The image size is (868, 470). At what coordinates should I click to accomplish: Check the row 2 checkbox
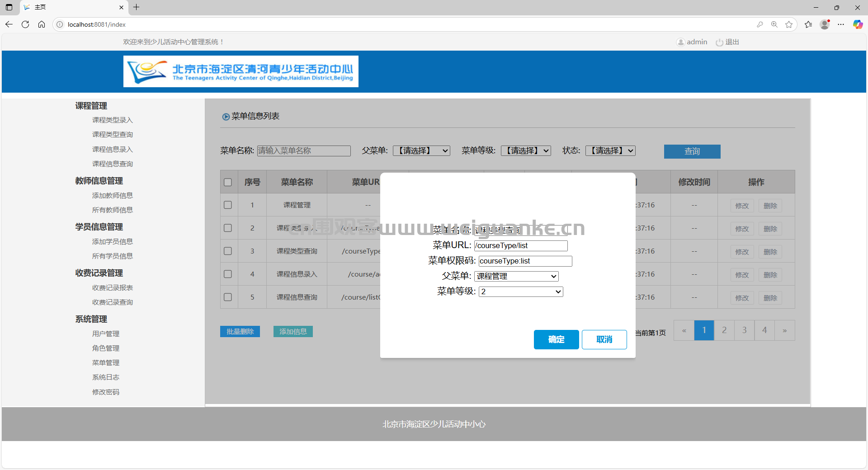pyautogui.click(x=228, y=228)
